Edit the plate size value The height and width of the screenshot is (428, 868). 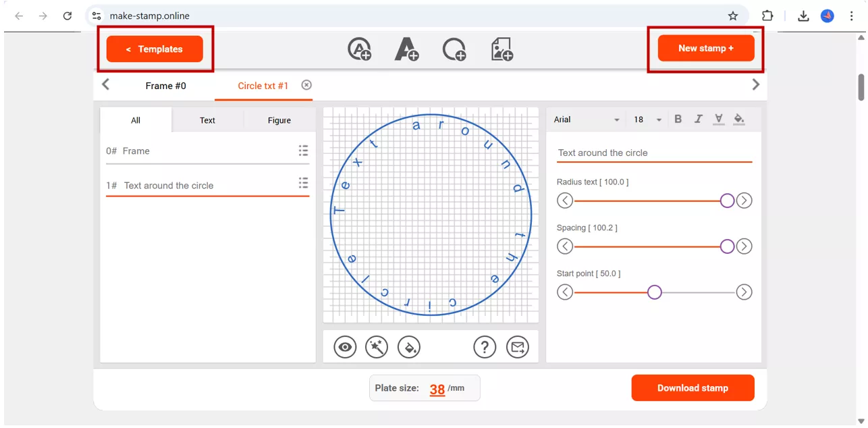[x=437, y=388]
